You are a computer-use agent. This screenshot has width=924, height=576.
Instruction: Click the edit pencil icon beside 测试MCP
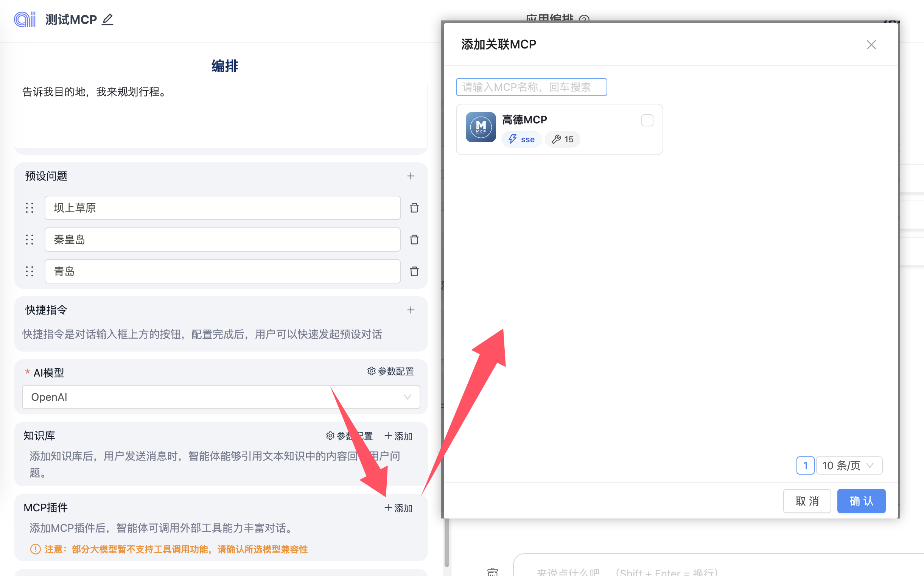(x=108, y=19)
